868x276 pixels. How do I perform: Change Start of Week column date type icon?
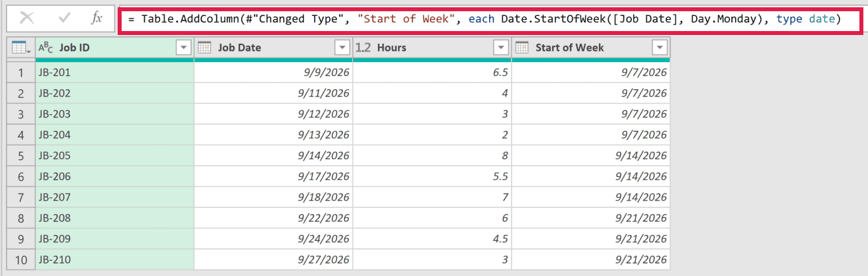click(x=522, y=48)
